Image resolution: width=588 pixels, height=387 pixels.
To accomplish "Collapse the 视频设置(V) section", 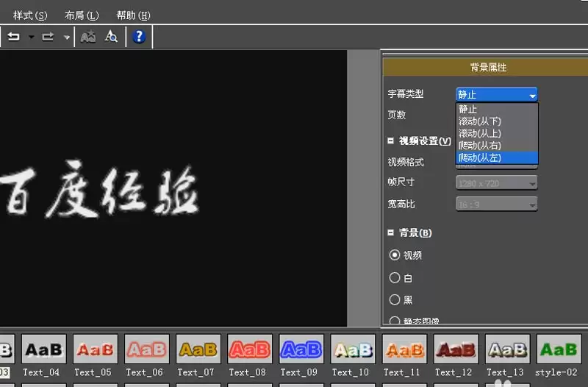I will [x=391, y=141].
